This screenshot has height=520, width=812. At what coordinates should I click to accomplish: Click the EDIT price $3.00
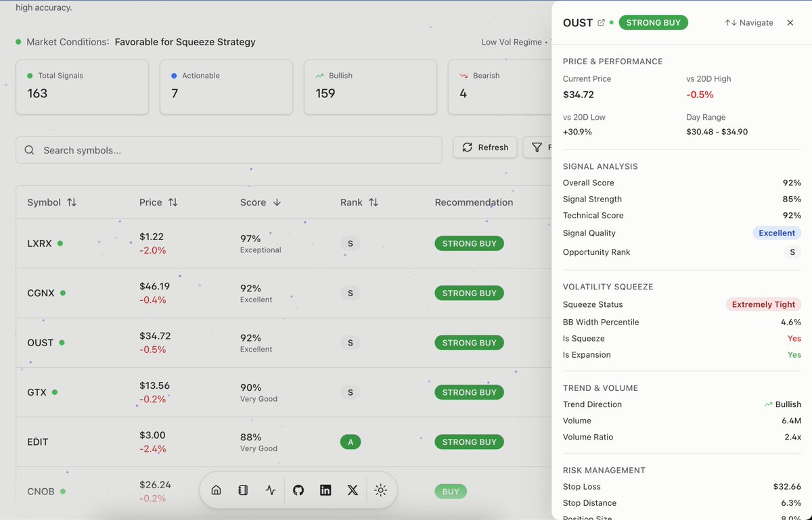(x=152, y=435)
